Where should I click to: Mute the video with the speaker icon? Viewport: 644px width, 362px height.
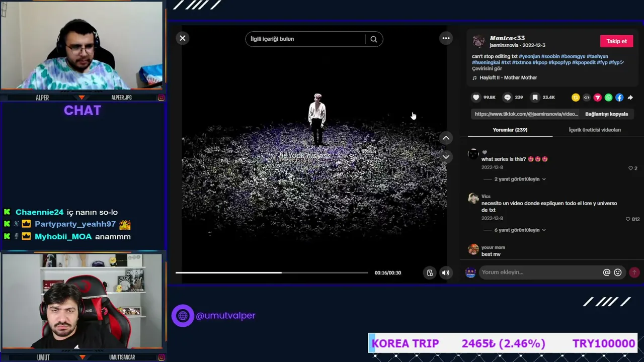tap(446, 273)
